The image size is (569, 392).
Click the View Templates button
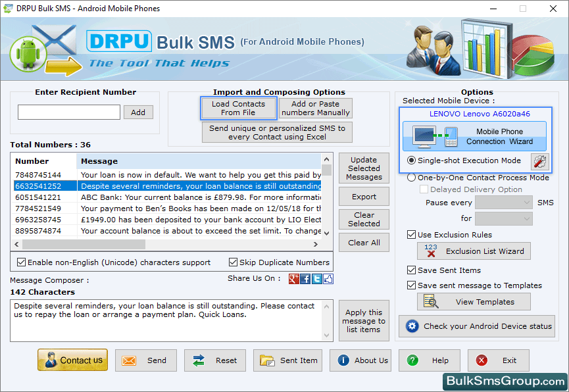click(x=474, y=302)
